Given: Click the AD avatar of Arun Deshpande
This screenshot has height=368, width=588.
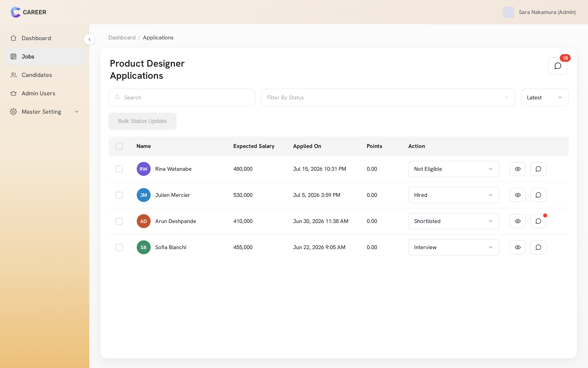Looking at the screenshot, I should (144, 221).
